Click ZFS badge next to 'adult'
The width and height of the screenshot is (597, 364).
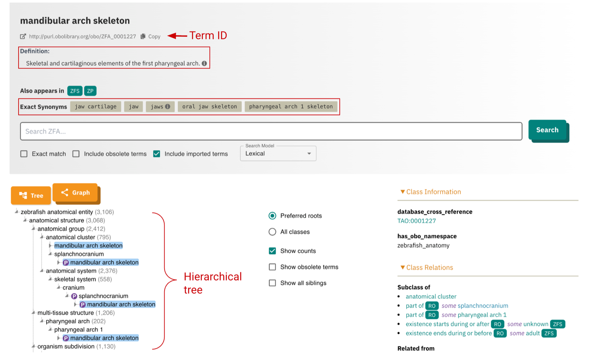[549, 334]
